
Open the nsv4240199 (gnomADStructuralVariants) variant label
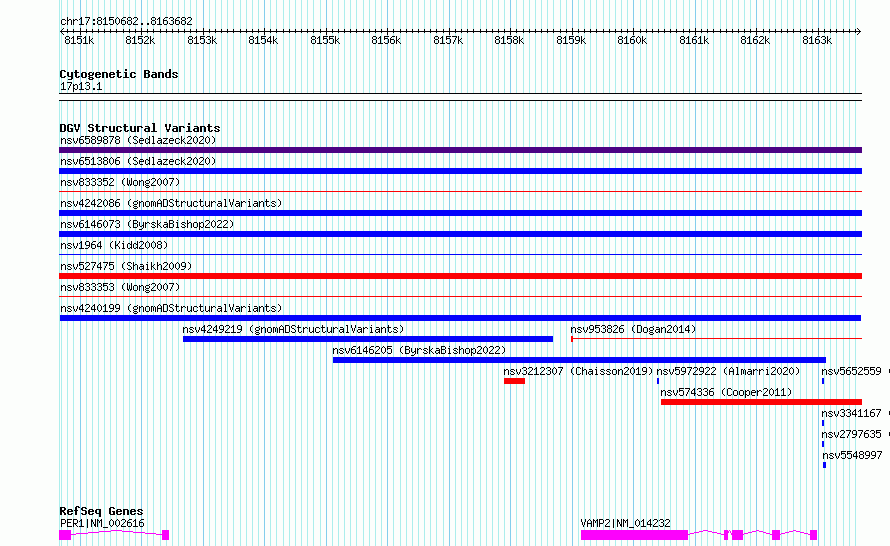[x=171, y=308]
